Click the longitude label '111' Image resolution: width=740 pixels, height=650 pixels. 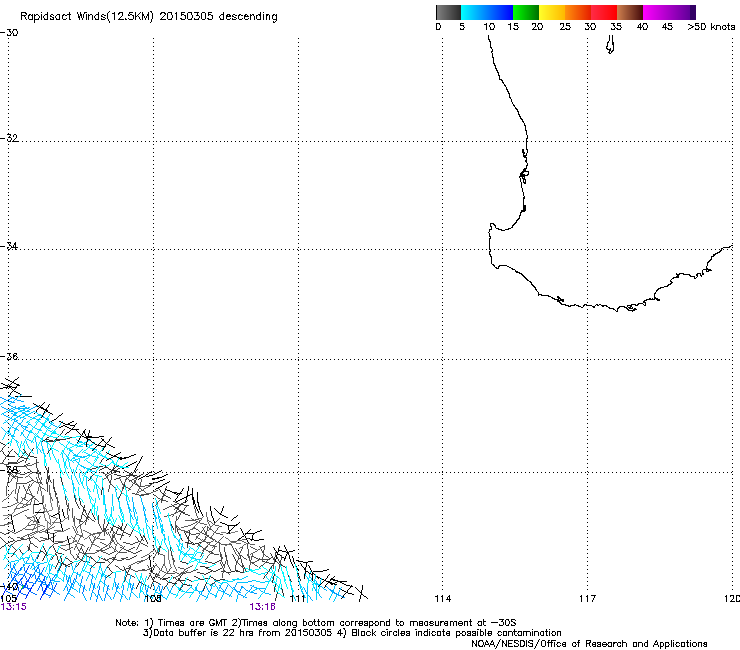tap(298, 599)
